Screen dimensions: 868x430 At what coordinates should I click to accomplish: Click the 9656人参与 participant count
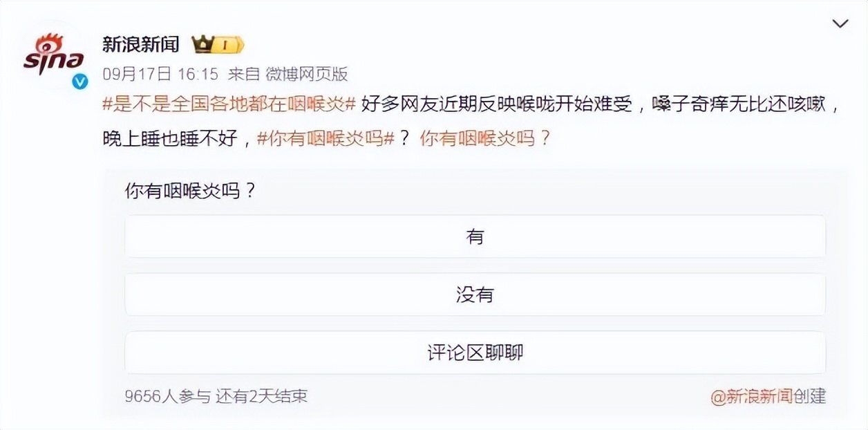pos(167,396)
